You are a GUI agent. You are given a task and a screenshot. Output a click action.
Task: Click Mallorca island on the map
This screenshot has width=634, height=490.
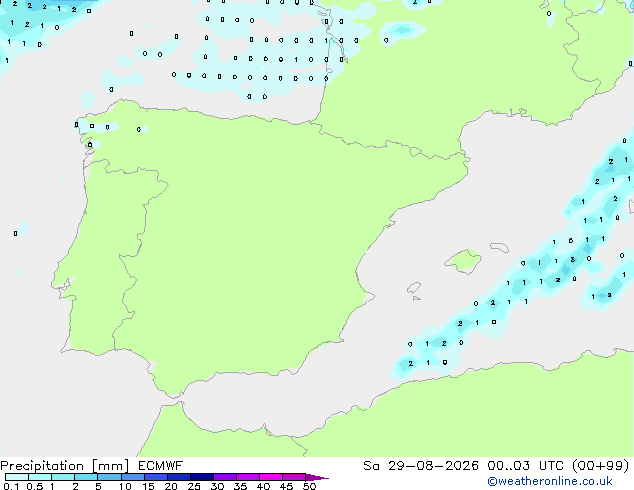coord(464,261)
